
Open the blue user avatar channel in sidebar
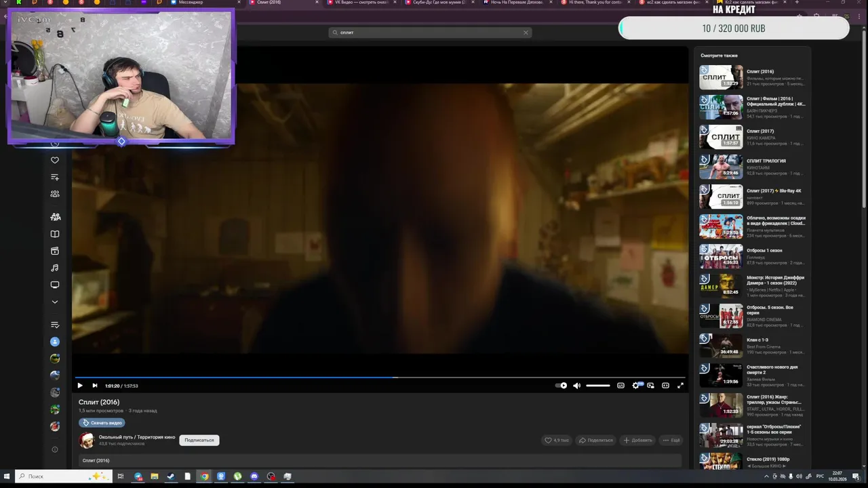55,342
